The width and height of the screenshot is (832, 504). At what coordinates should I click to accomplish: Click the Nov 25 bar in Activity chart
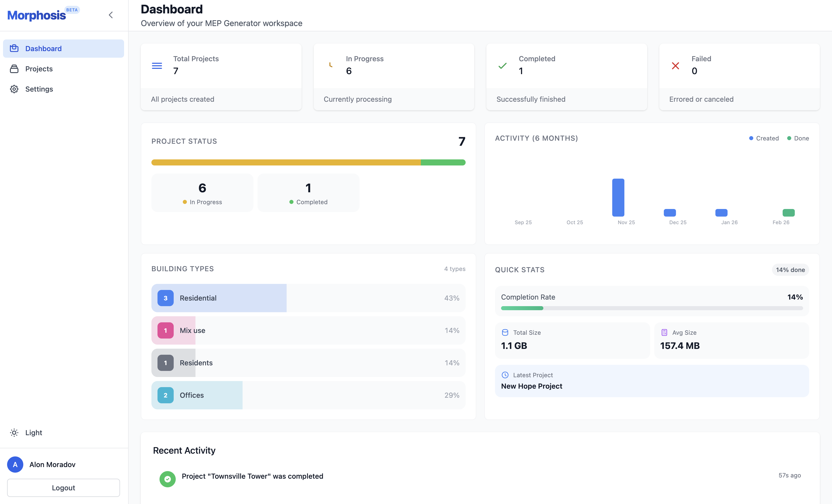[x=618, y=197]
